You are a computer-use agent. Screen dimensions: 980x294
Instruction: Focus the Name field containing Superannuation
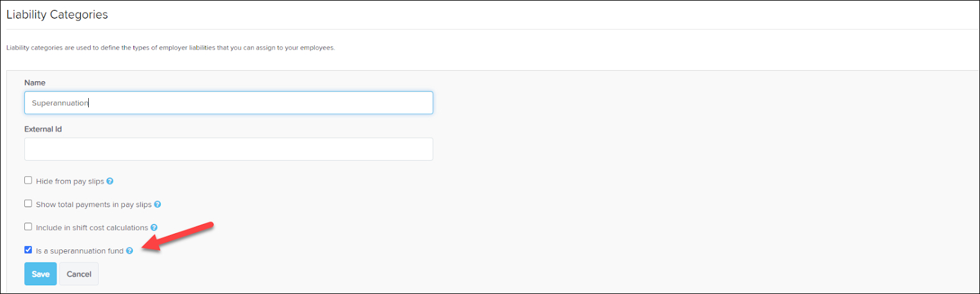[x=229, y=103]
